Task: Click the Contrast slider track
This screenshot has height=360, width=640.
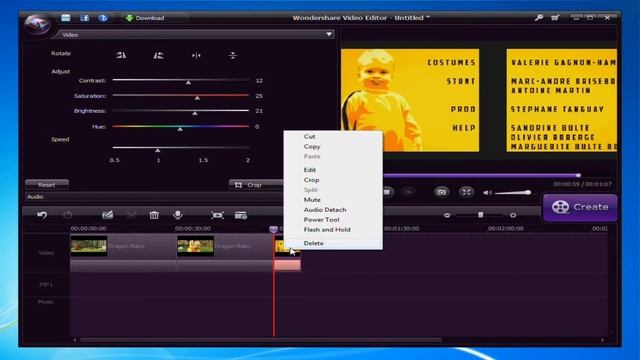Action: (181, 80)
